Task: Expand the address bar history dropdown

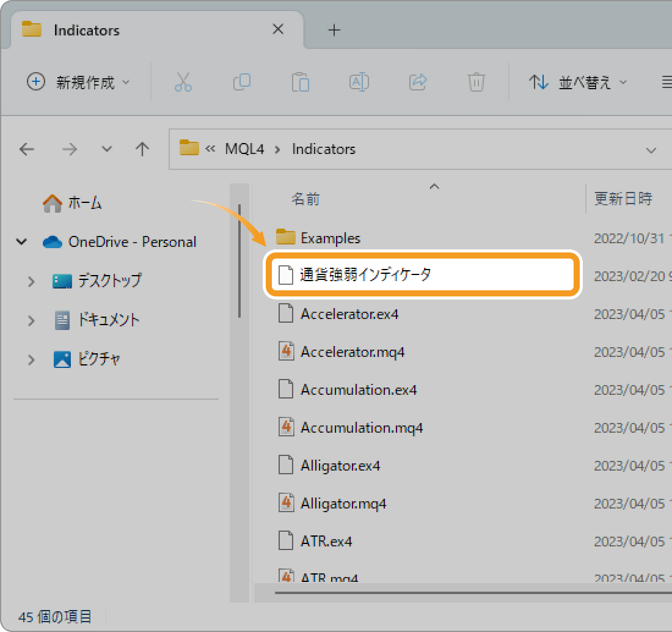Action: pos(651,150)
